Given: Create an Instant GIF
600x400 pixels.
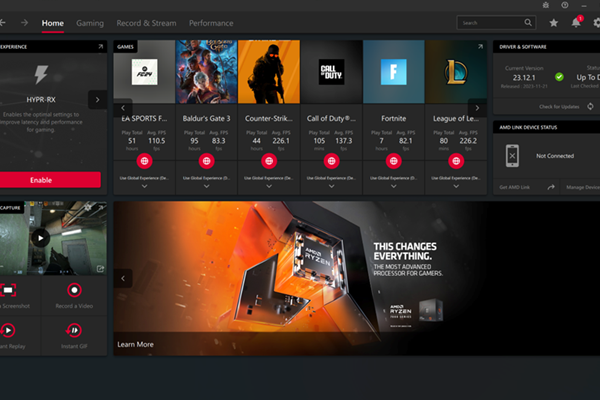Looking at the screenshot, I should tap(74, 330).
